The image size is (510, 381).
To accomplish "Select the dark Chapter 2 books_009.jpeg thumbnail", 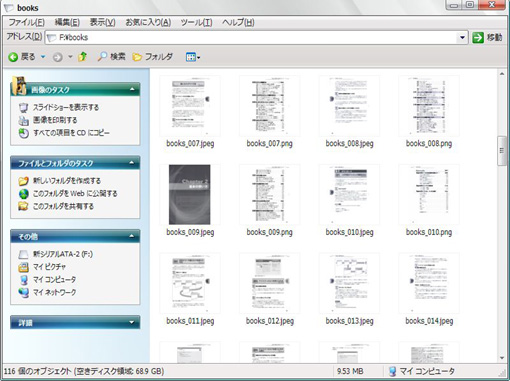I will 190,195.
